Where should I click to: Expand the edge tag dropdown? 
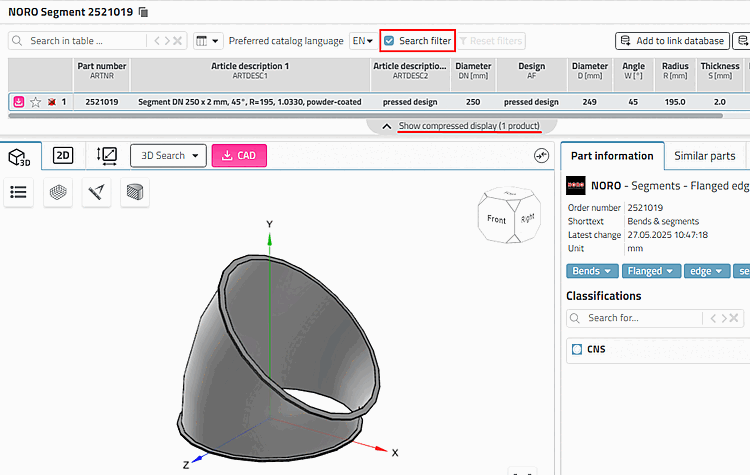click(x=707, y=271)
